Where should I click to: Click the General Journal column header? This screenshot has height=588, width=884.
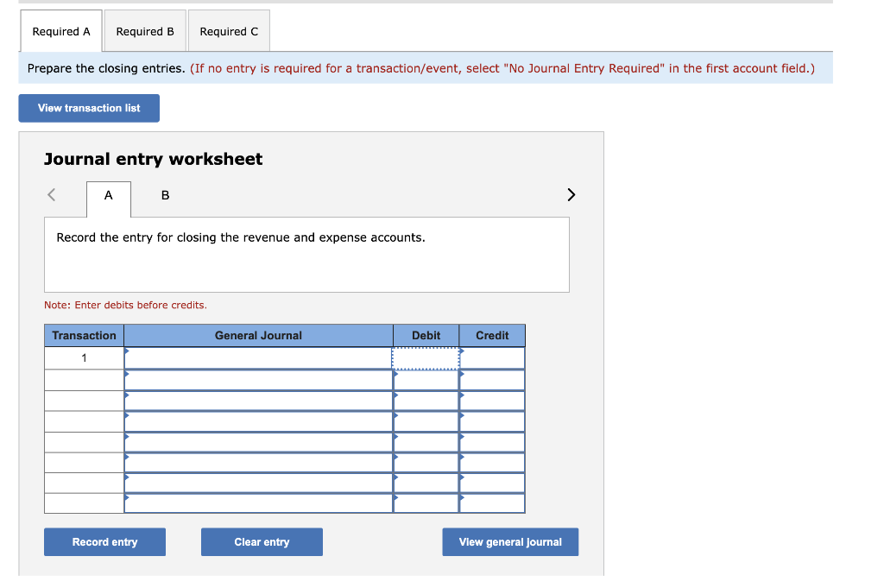[x=258, y=335]
